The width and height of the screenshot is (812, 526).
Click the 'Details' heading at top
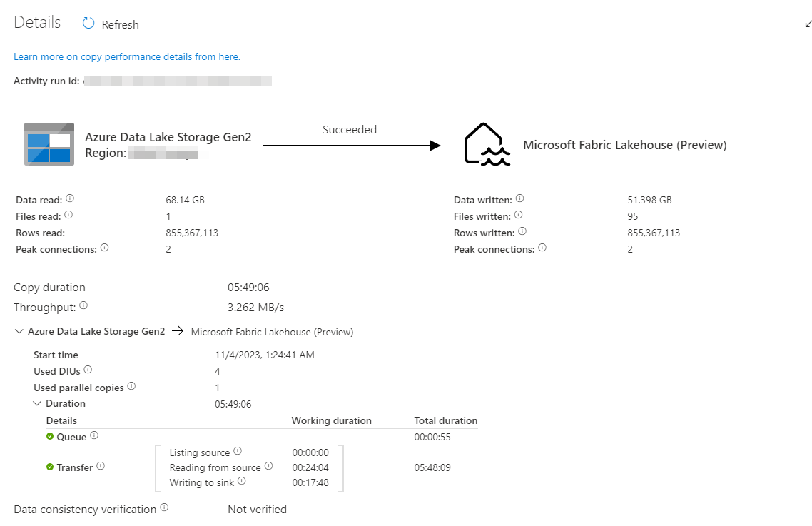click(x=37, y=22)
